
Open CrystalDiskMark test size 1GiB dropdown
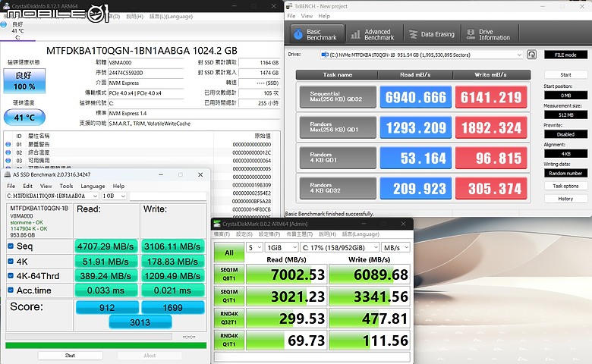coord(282,247)
